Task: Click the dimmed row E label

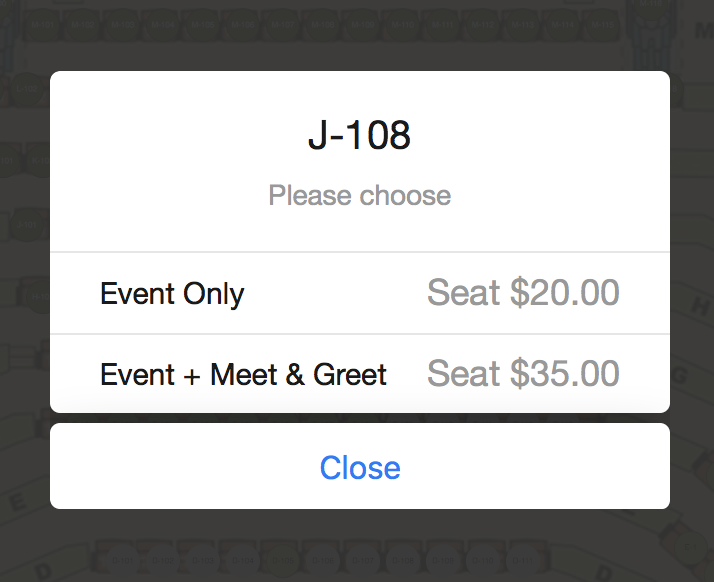Action: (17, 504)
